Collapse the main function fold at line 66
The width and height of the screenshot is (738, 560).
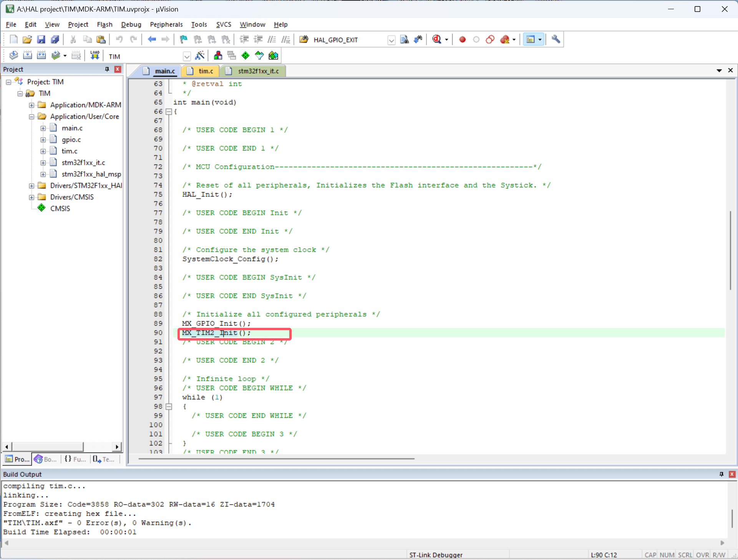tap(169, 112)
